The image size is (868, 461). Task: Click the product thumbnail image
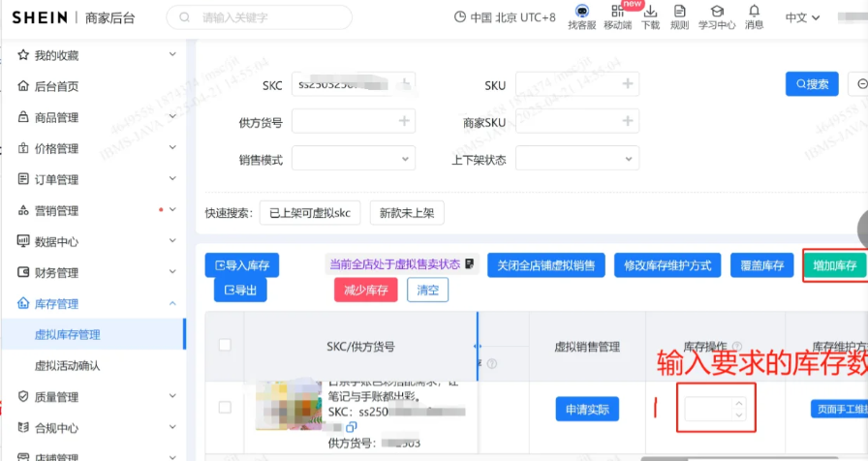(289, 405)
